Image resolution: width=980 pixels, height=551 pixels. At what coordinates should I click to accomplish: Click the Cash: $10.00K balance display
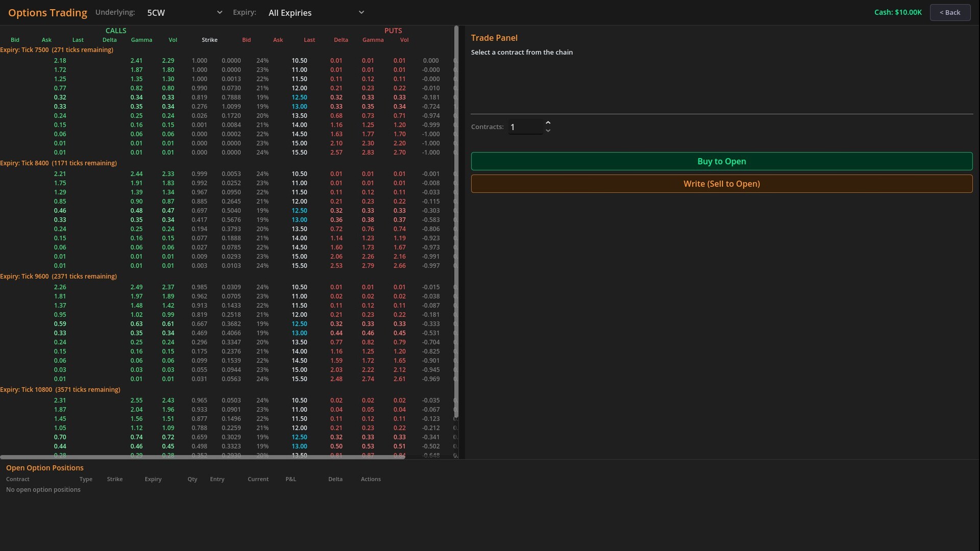pyautogui.click(x=897, y=12)
